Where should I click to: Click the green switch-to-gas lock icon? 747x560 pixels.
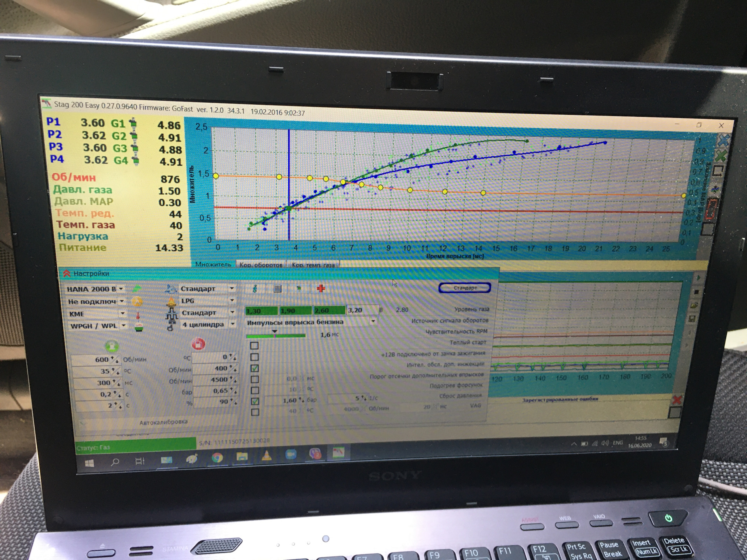pos(112,346)
